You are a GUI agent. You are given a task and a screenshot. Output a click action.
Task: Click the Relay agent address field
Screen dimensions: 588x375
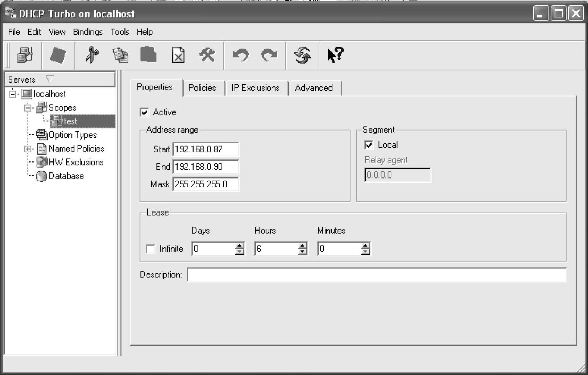pyautogui.click(x=398, y=175)
